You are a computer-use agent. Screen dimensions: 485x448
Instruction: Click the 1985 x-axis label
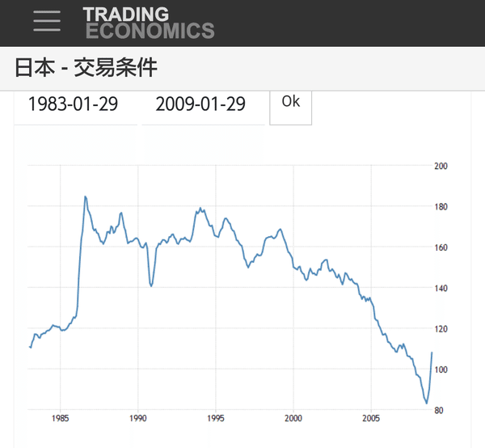[61, 418]
